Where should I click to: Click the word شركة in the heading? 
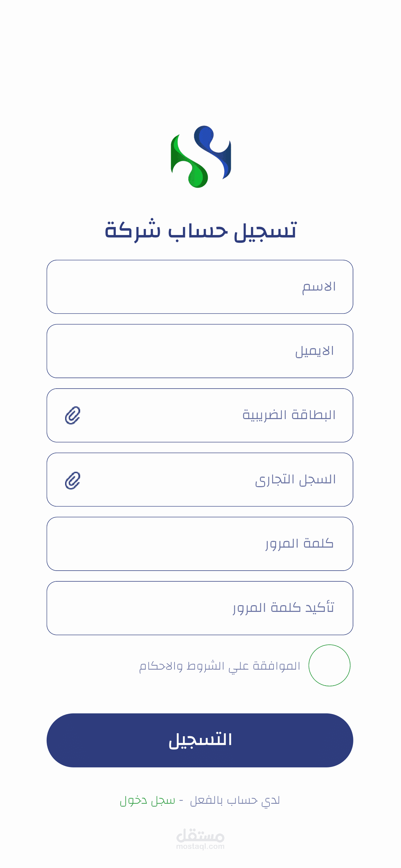coord(133,230)
